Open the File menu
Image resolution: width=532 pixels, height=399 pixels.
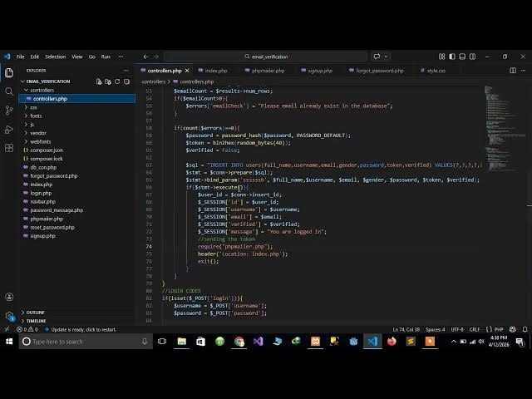20,57
